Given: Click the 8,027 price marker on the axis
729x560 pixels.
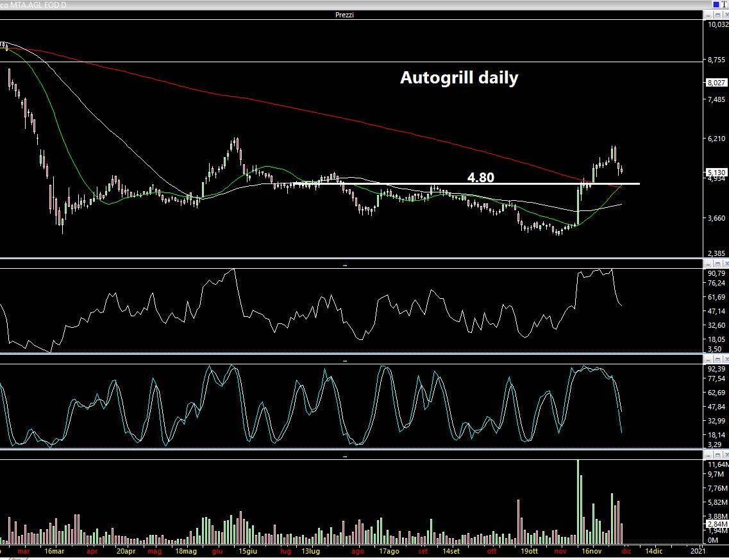Looking at the screenshot, I should [x=716, y=83].
